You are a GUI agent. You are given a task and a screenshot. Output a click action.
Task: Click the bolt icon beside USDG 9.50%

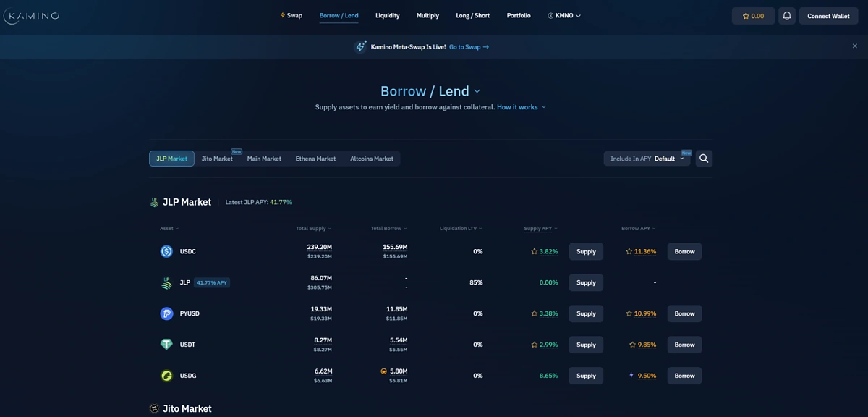[x=631, y=376]
